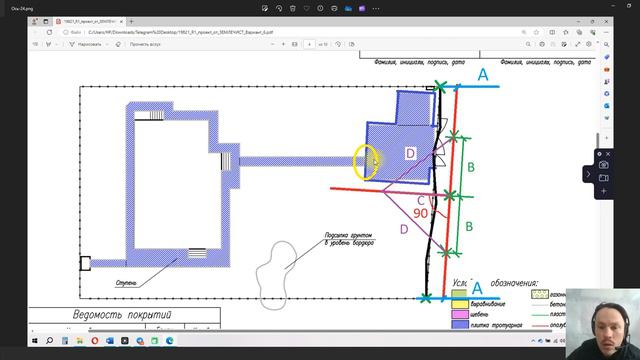Print the PDF document
This screenshot has height=360, width=640.
click(x=542, y=44)
